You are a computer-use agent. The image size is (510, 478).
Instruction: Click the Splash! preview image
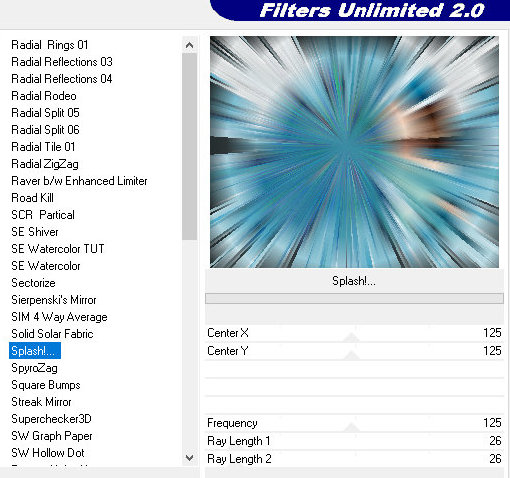[x=354, y=152]
